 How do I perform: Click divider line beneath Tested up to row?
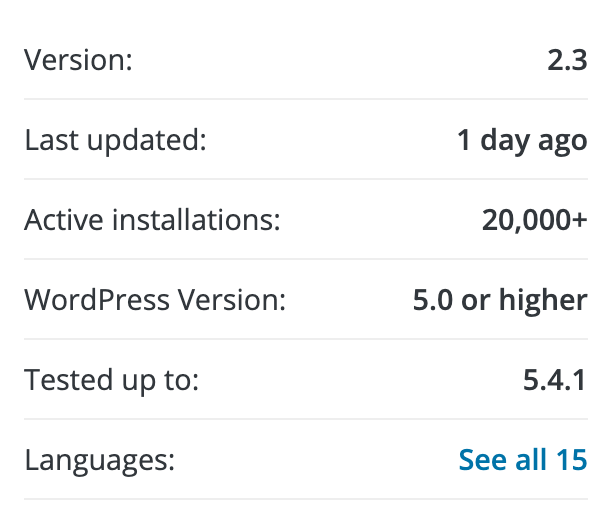click(x=305, y=419)
